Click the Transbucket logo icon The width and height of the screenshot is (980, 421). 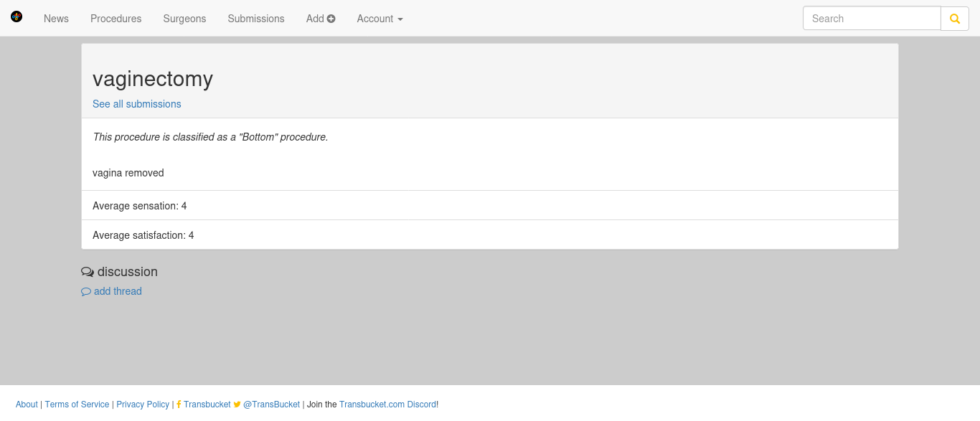click(x=17, y=16)
